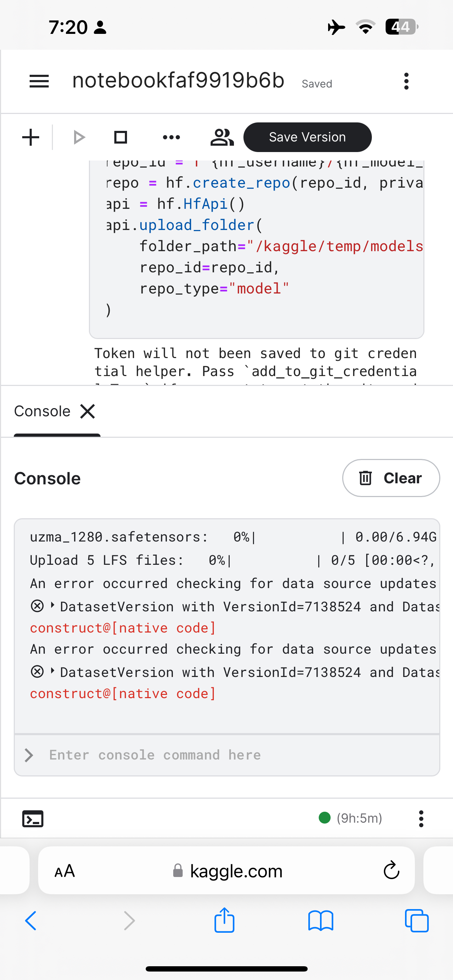Open notebook options three-dot menu
The width and height of the screenshot is (453, 980).
(x=406, y=81)
